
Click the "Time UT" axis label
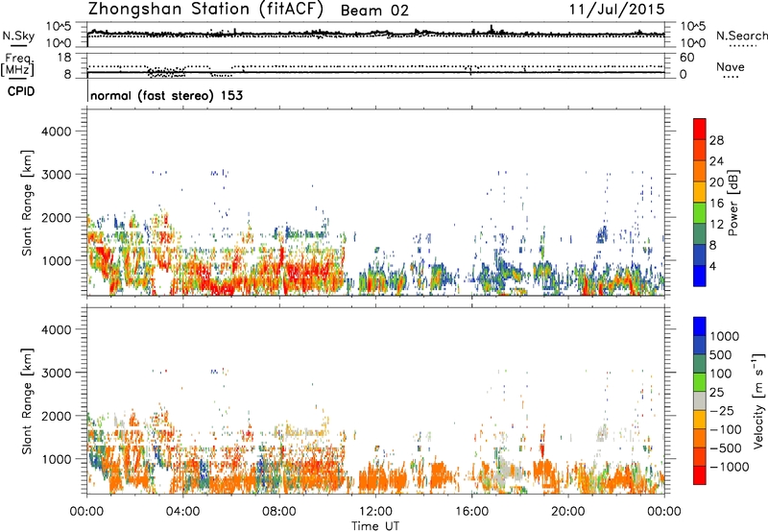375,526
